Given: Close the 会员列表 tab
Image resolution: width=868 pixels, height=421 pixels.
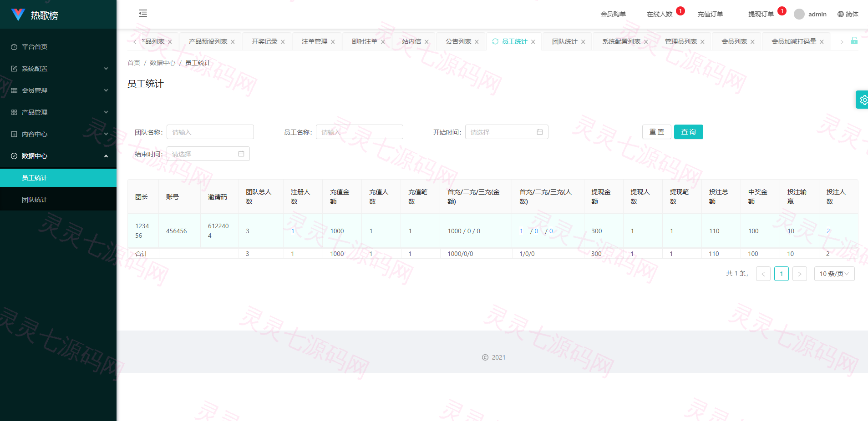Looking at the screenshot, I should pos(752,42).
